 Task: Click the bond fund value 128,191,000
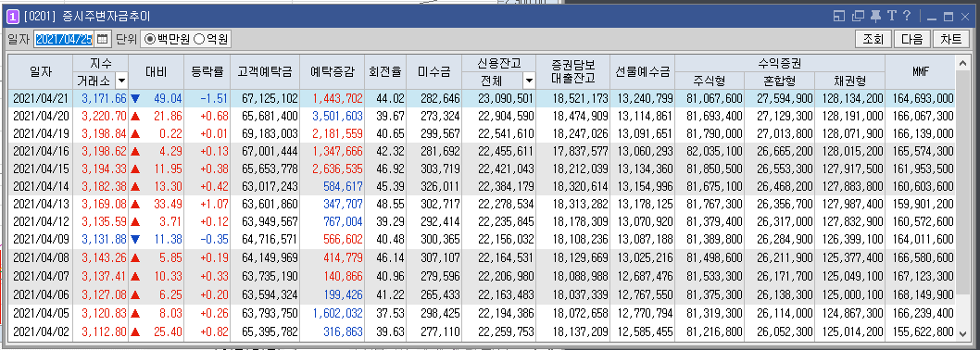tap(852, 117)
